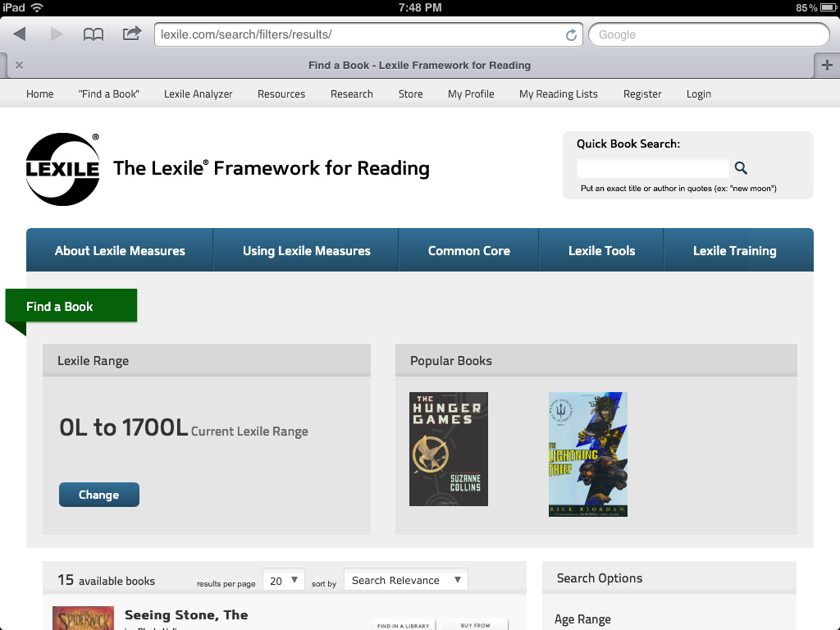Tap the Safari forward arrow
This screenshot has width=840, height=630.
(x=57, y=34)
